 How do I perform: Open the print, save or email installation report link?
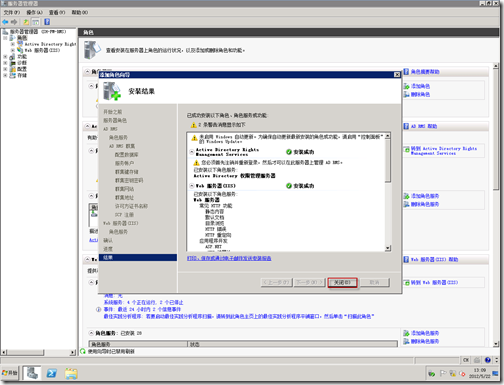pyautogui.click(x=229, y=258)
